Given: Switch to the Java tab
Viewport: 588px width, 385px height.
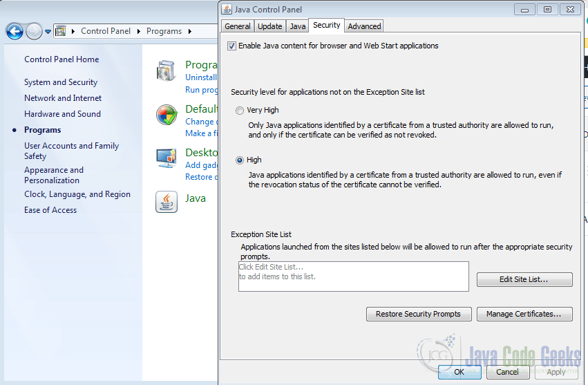Looking at the screenshot, I should 297,26.
